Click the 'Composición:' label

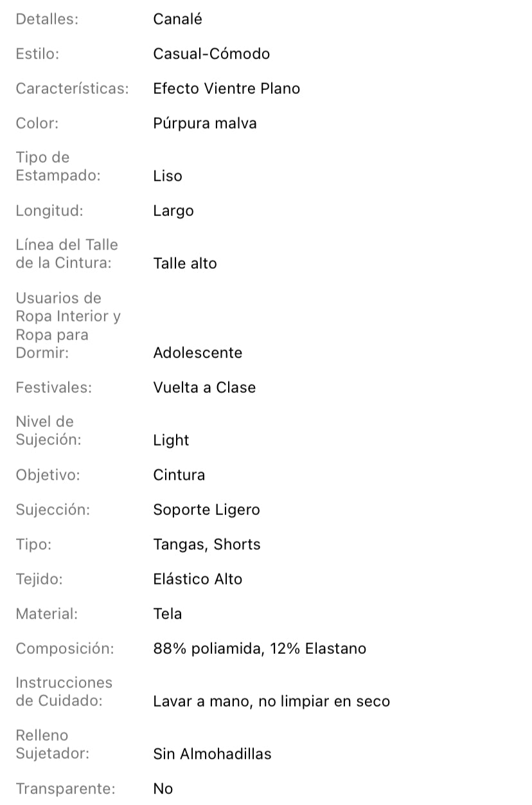(64, 649)
